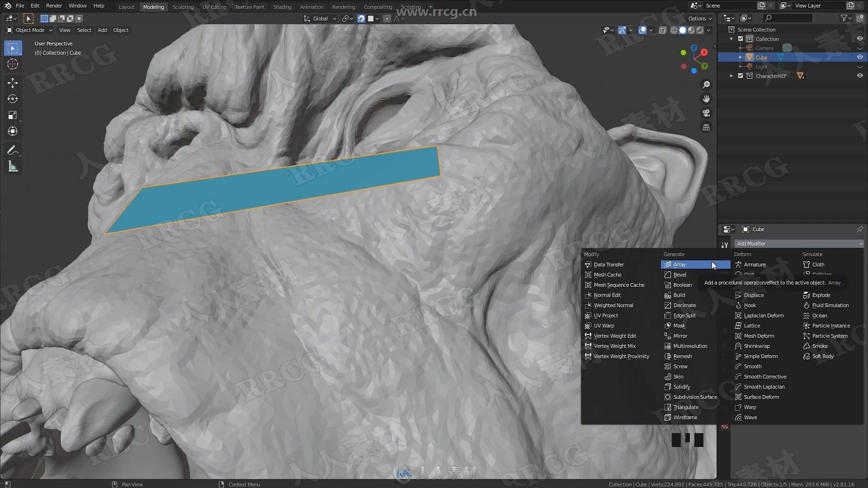This screenshot has height=488, width=868.
Task: Switch to Wireframe viewport shading
Action: [674, 30]
